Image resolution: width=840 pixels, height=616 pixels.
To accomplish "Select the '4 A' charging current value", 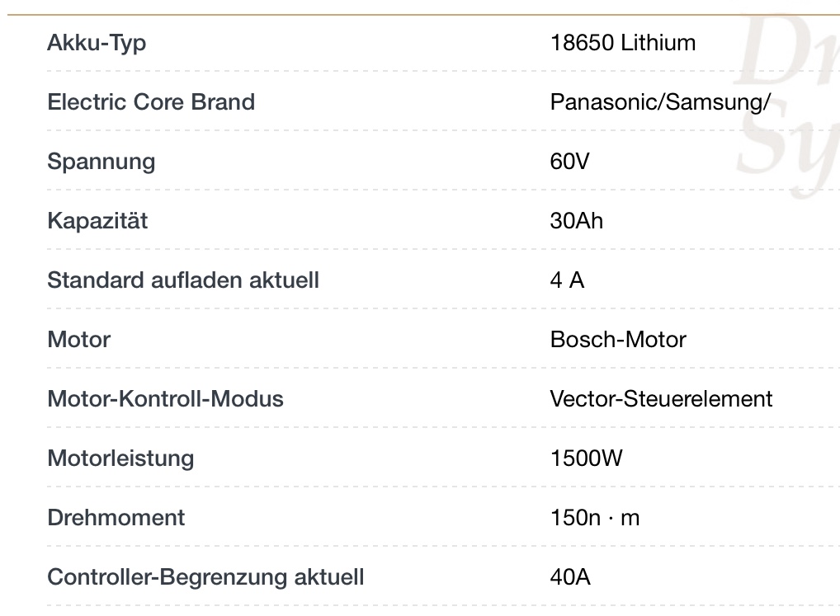I will 567,280.
